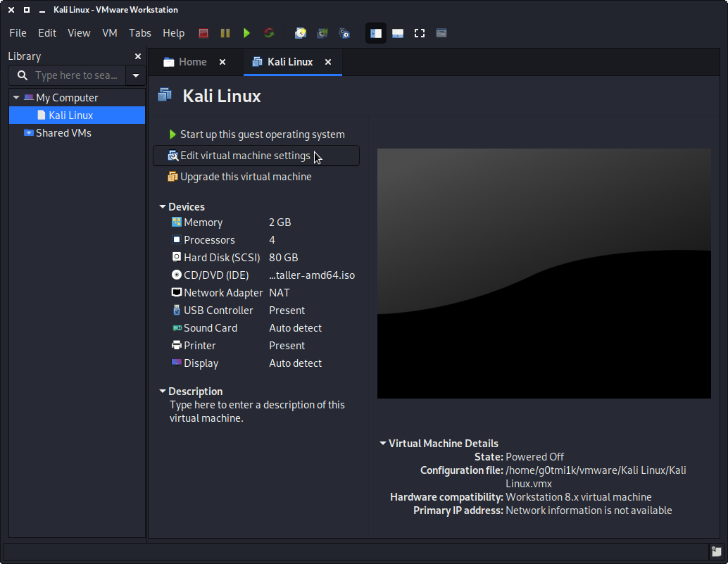Toggle the library sidebar view button
Screen dimensions: 728x564
click(376, 33)
